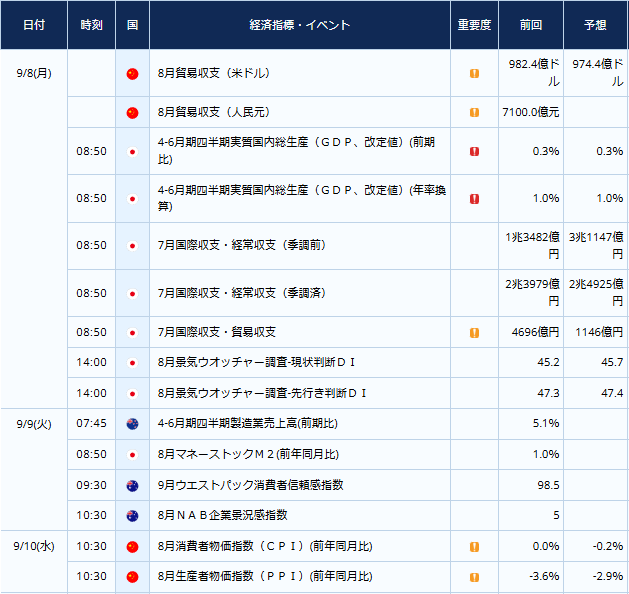Click 7月国際収支・貿易収支 event text
Screen dimensions: 629x594
217,332
